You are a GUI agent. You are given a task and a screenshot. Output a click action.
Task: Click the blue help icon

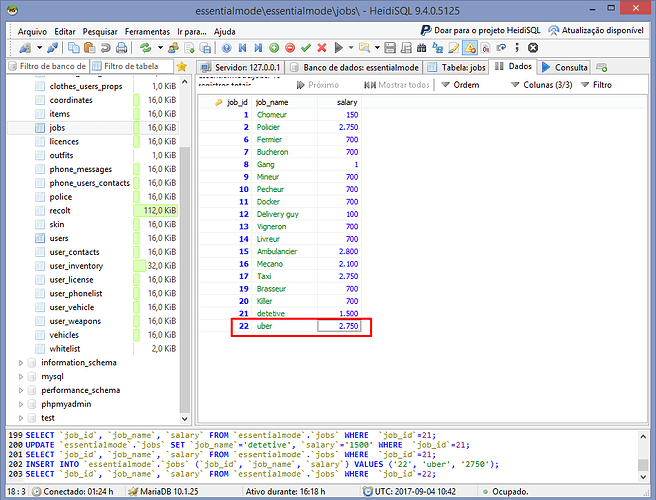pos(226,48)
